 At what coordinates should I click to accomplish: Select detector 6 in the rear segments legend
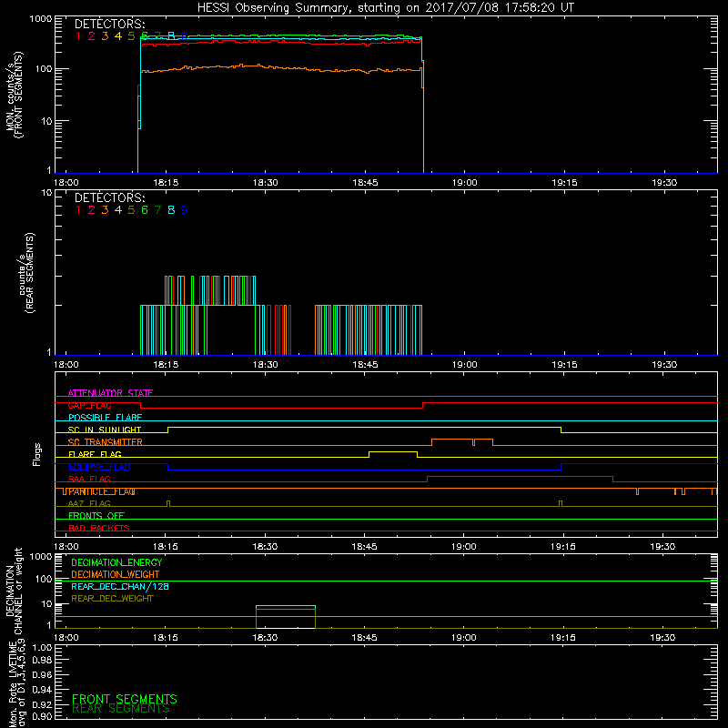point(145,210)
